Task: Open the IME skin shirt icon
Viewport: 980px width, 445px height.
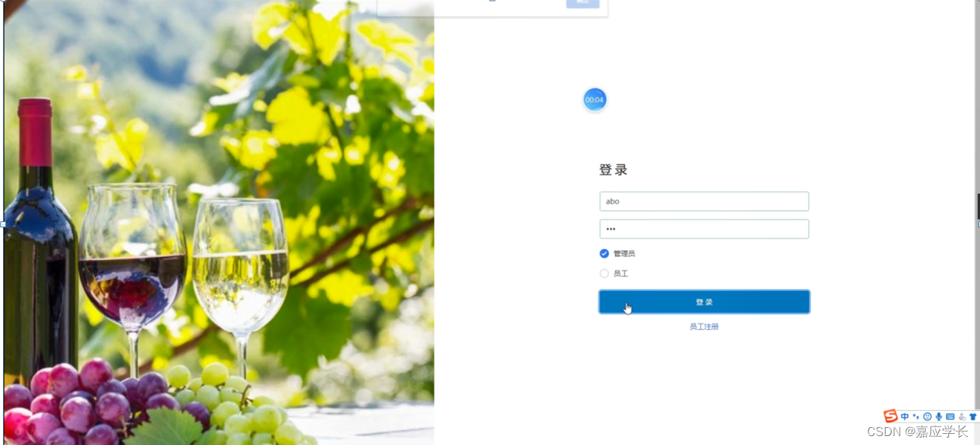Action: point(973,417)
